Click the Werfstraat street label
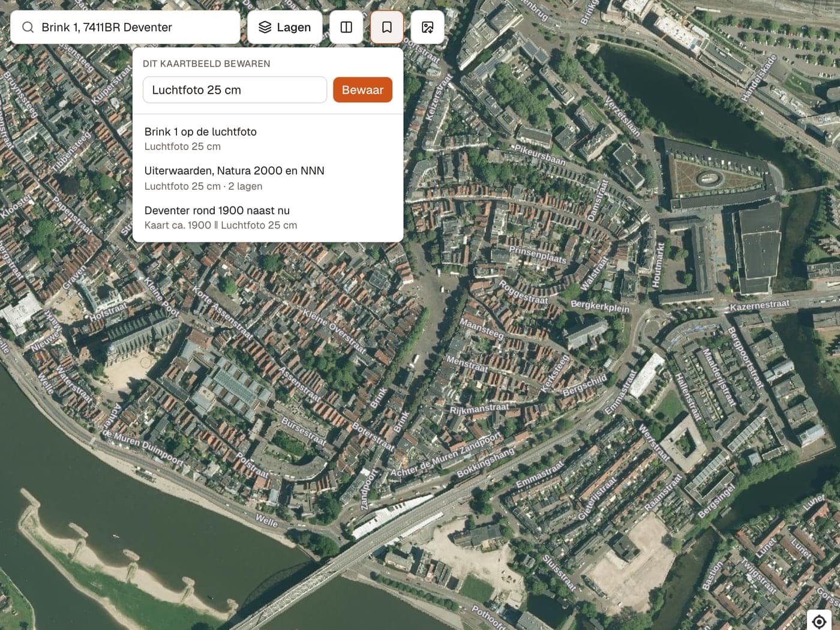This screenshot has width=840, height=630. [653, 443]
